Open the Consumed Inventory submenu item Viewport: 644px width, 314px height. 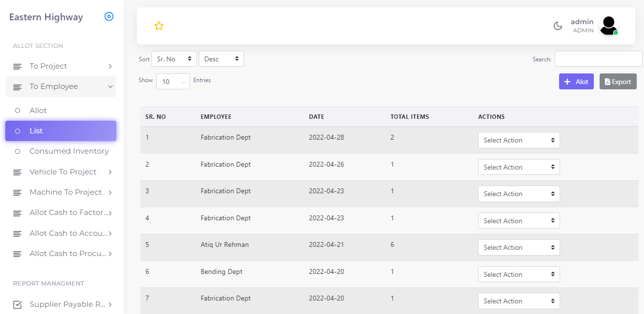61,151
